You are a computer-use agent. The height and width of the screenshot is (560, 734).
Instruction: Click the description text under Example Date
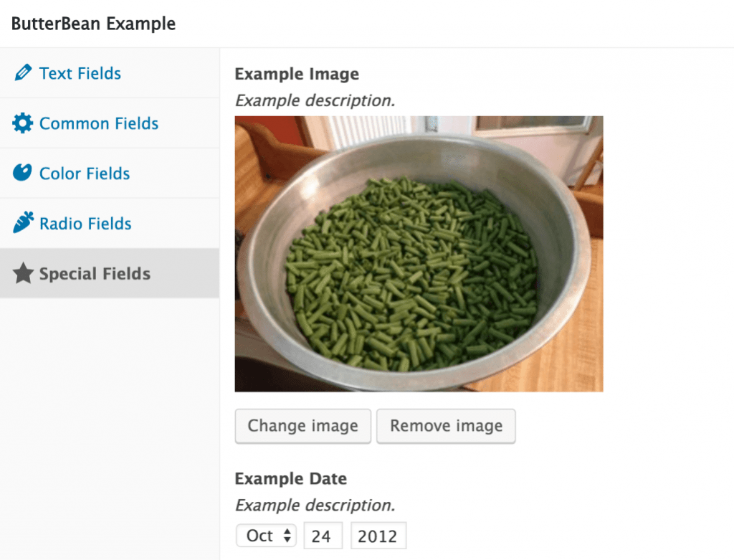[x=315, y=505]
